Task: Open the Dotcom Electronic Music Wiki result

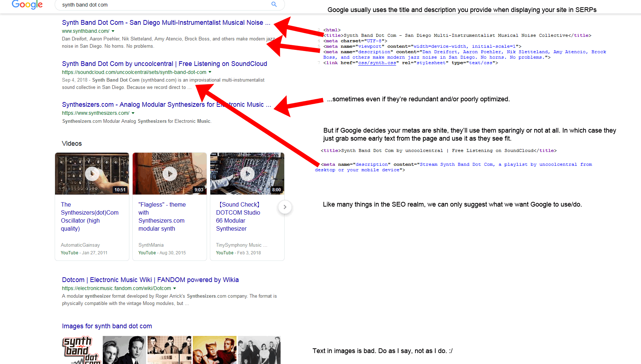Action: tap(150, 280)
